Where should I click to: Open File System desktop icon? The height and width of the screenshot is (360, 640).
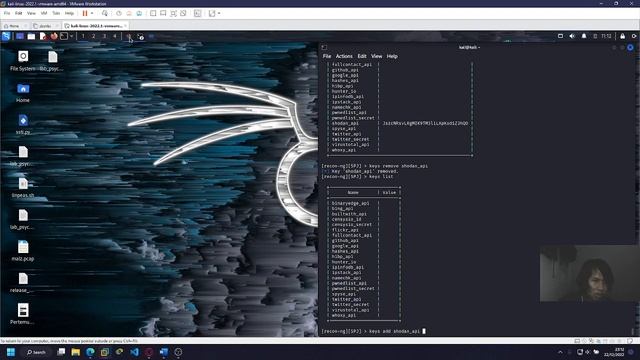tap(23, 60)
